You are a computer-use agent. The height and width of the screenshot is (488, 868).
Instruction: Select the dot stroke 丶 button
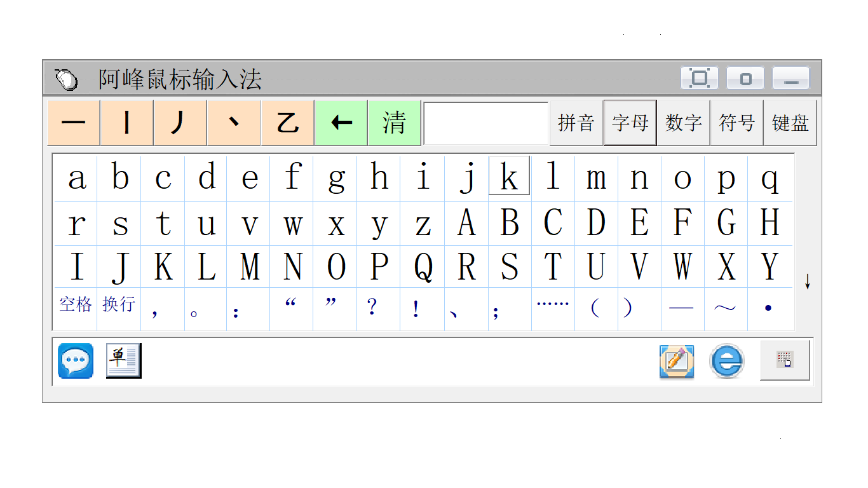[x=234, y=123]
